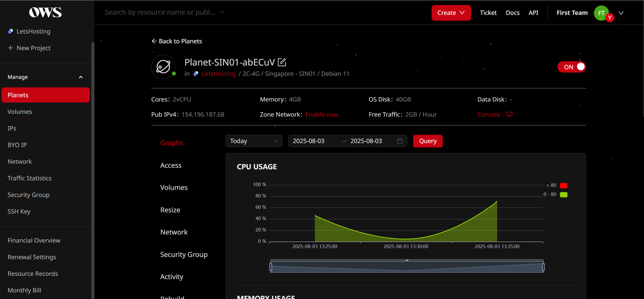
Task: Click left handle of chart zoom slider
Action: [271, 267]
